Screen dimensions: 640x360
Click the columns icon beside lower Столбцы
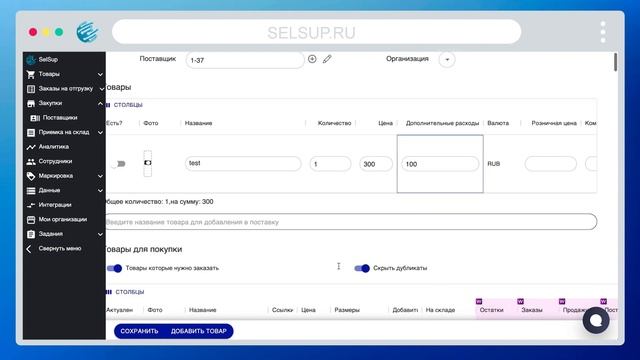[x=109, y=292]
